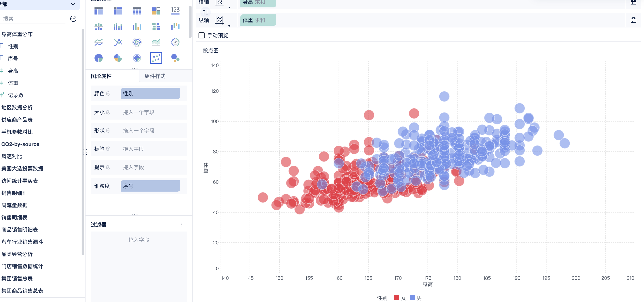Enable the 手动预览 checkbox
Image resolution: width=644 pixels, height=302 pixels.
(202, 35)
